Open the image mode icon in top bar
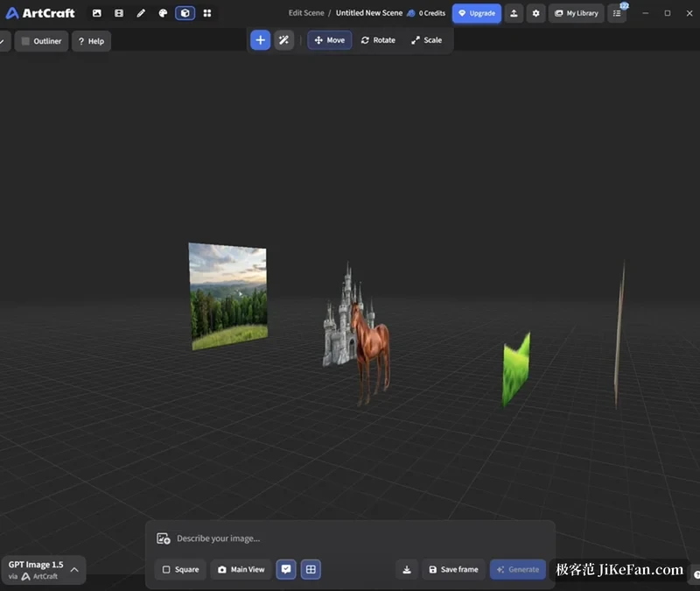This screenshot has width=700, height=591. 97,13
